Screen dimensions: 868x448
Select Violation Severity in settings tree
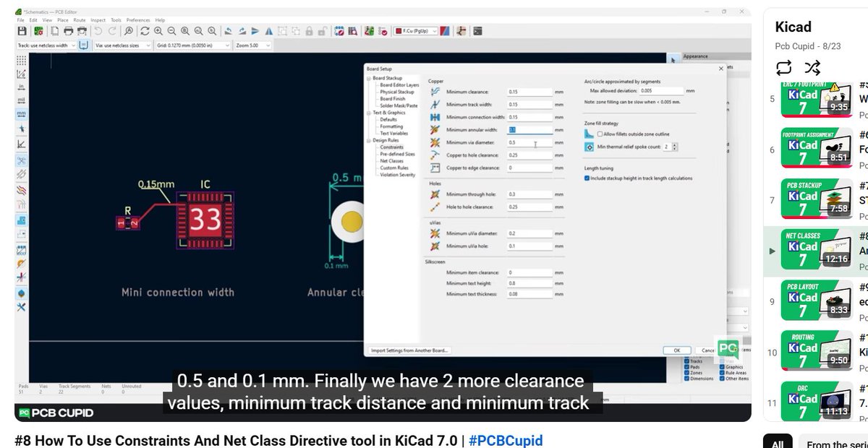click(397, 175)
